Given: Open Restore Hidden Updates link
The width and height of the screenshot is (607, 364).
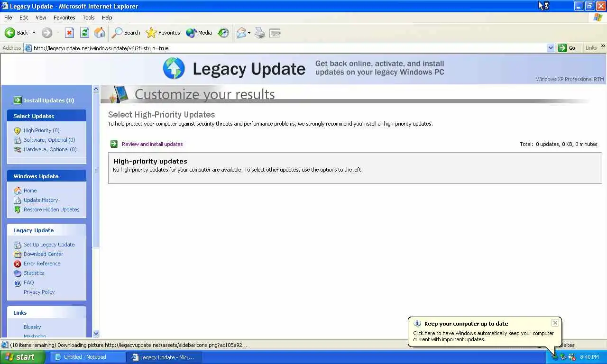Looking at the screenshot, I should tap(52, 209).
